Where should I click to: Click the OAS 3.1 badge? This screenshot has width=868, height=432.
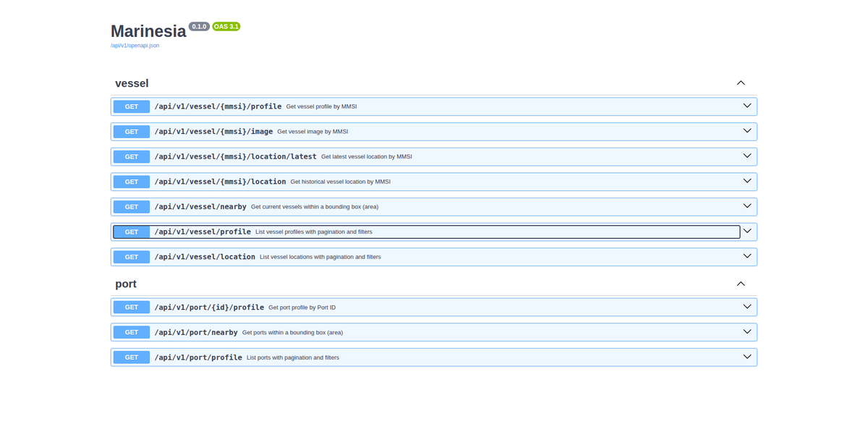[226, 26]
